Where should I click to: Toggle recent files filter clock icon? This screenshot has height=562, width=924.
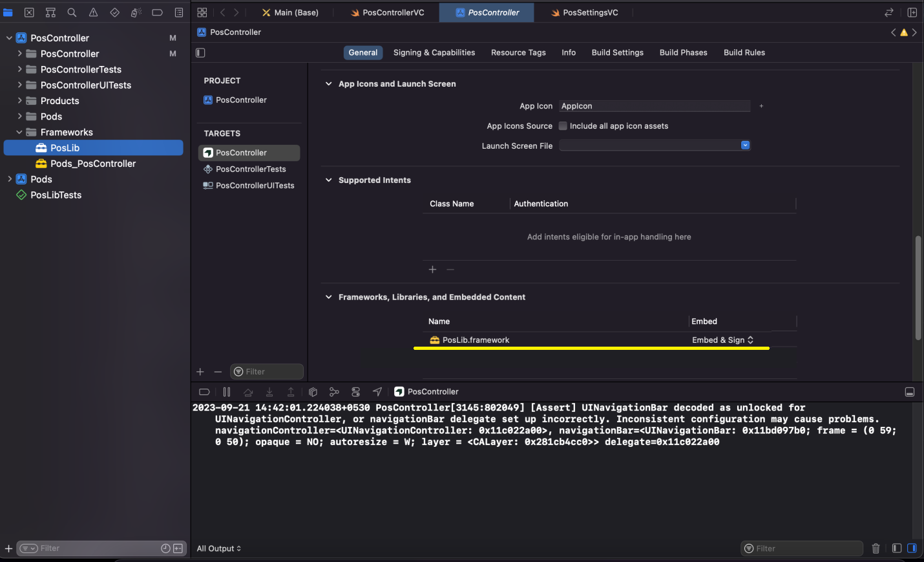165,548
